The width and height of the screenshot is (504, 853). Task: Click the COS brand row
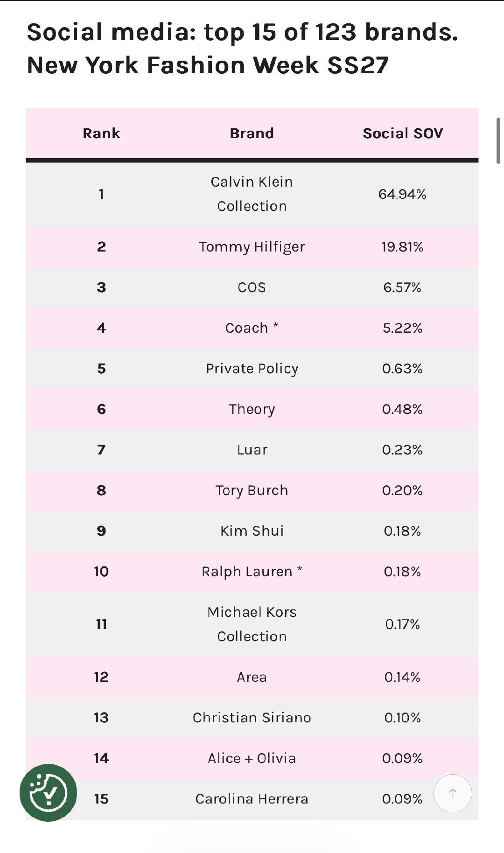pyautogui.click(x=252, y=287)
